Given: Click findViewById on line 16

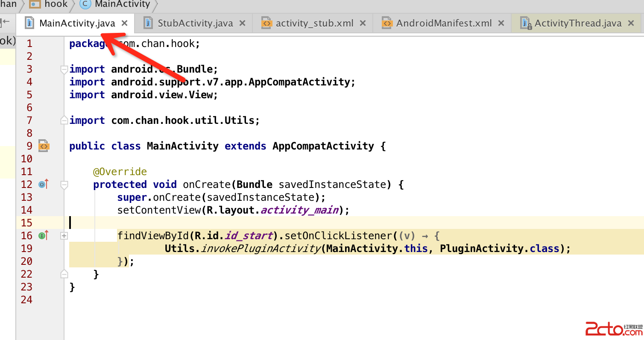Looking at the screenshot, I should 153,236.
